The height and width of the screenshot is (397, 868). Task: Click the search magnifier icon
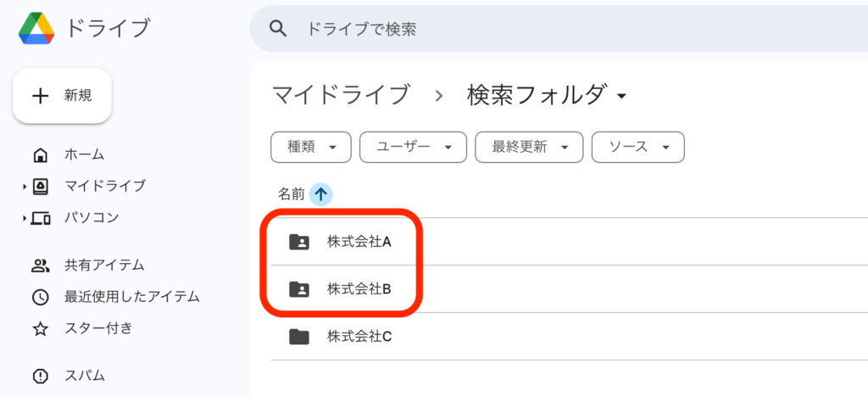[x=278, y=29]
